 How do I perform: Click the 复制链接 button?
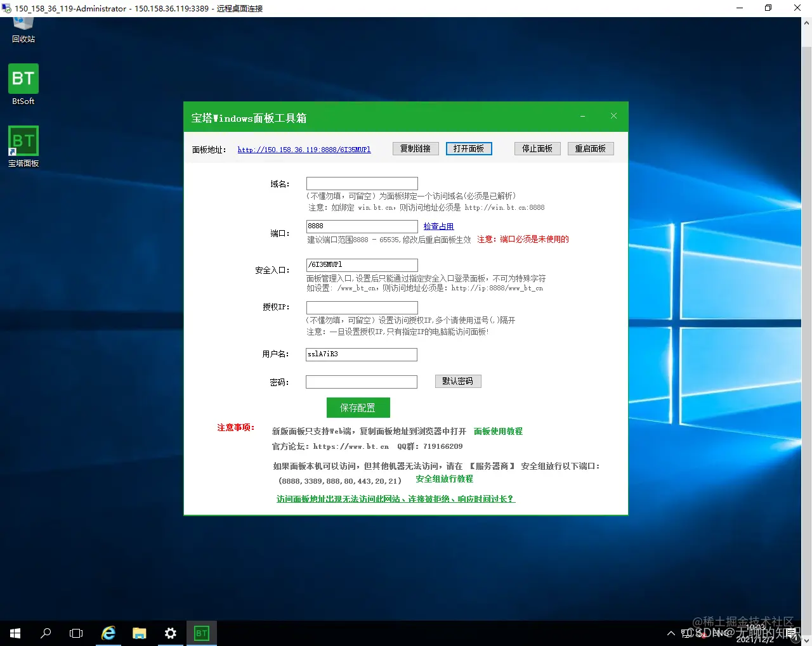coord(416,148)
